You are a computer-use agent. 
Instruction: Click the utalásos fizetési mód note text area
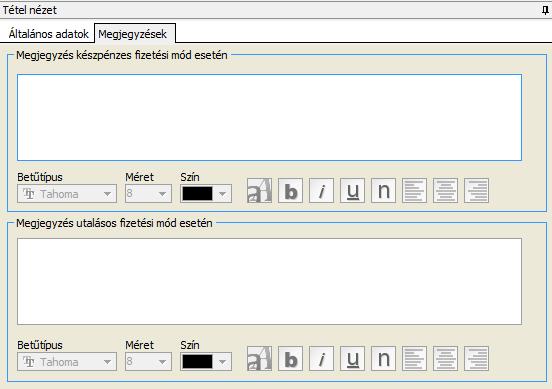[x=269, y=281]
